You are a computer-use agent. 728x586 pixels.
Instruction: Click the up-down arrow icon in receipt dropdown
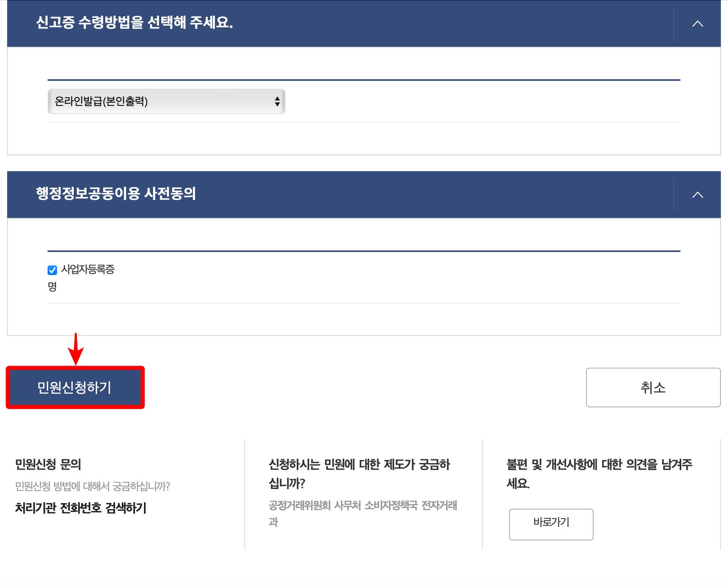click(x=278, y=102)
